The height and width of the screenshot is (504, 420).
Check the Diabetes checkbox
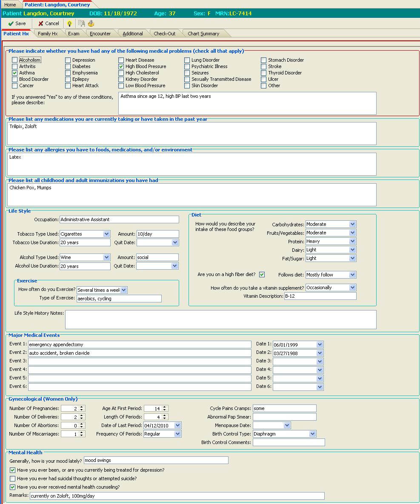[67, 66]
